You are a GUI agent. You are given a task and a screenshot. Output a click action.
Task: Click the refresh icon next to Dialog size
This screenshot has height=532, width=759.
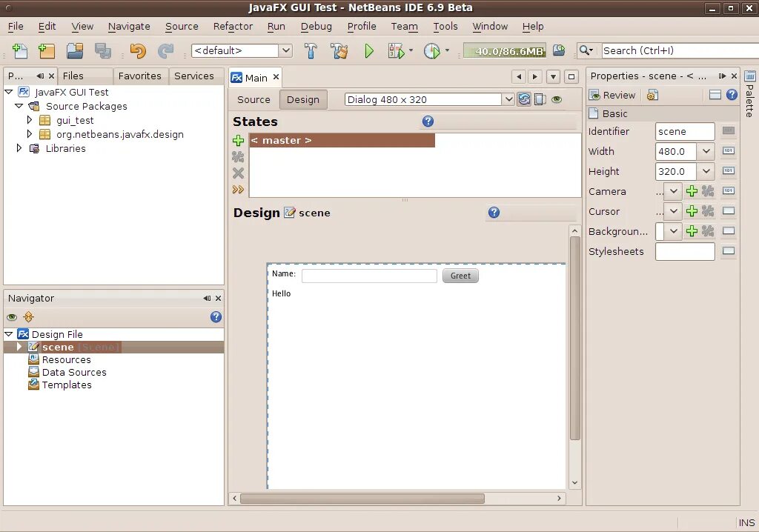pos(524,99)
